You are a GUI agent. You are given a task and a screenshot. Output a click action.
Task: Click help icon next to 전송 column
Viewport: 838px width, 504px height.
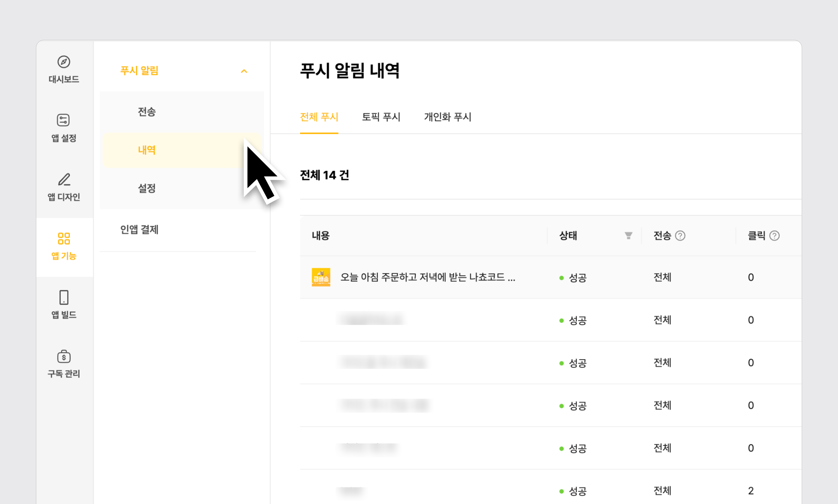pos(680,236)
